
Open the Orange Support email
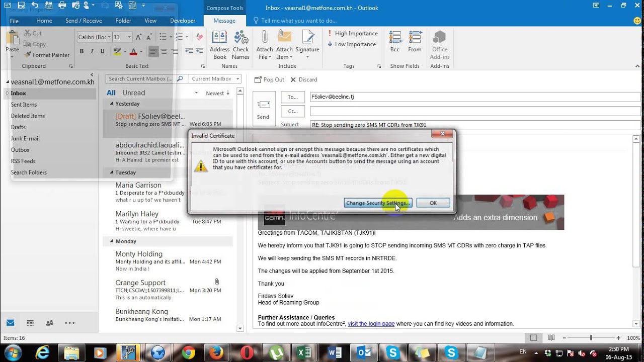[x=168, y=290]
